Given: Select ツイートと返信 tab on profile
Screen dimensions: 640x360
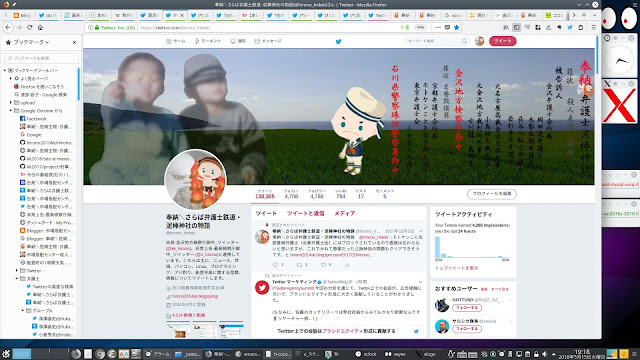Looking at the screenshot, I should [x=305, y=213].
